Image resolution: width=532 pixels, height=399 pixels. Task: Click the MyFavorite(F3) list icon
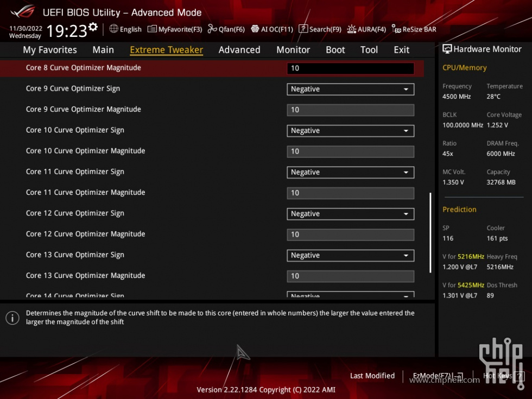[x=152, y=29]
